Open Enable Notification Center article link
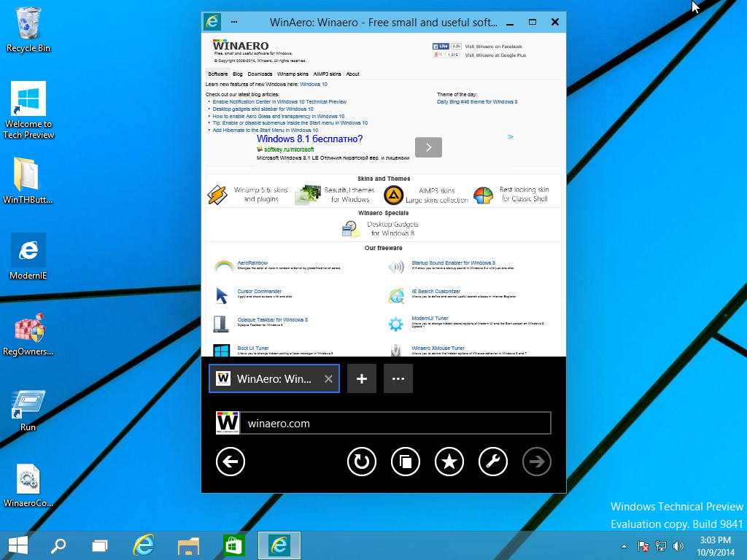This screenshot has width=747, height=560. tap(279, 101)
